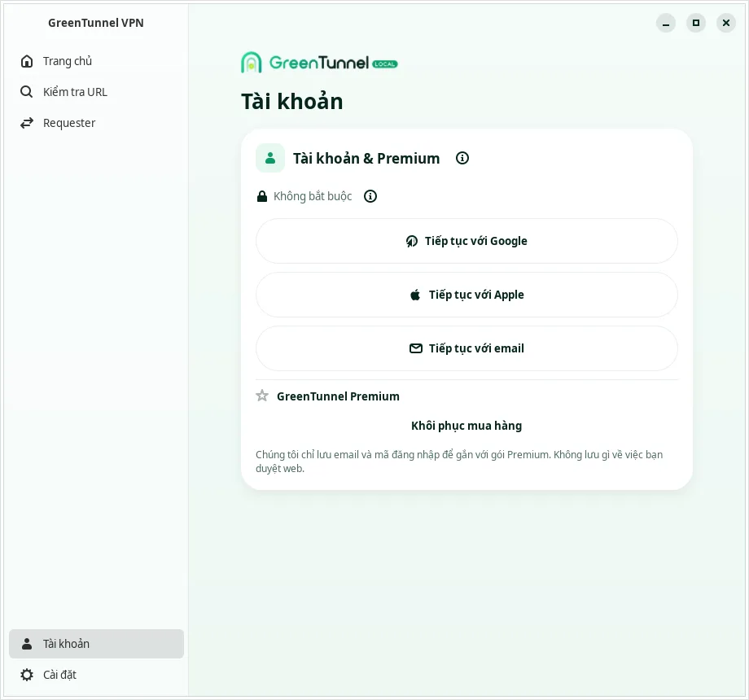749x700 pixels.
Task: Click the GreenTunnel VPN window title
Action: pyautogui.click(x=96, y=23)
